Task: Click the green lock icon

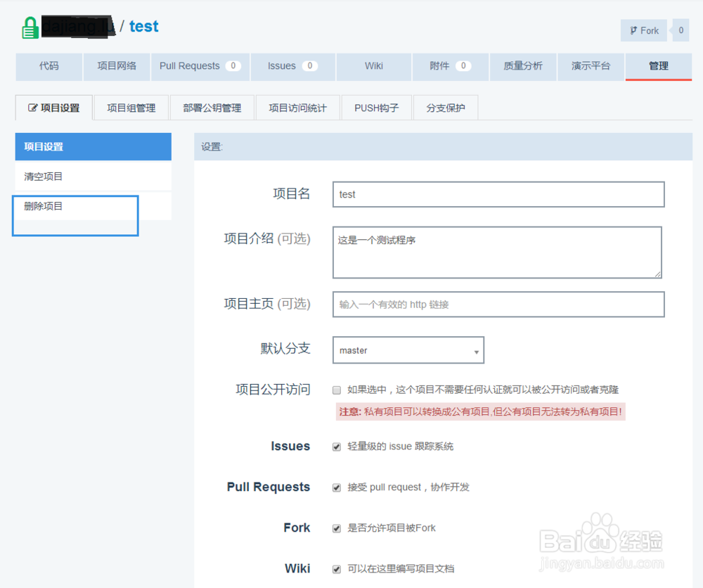Action: [x=30, y=27]
